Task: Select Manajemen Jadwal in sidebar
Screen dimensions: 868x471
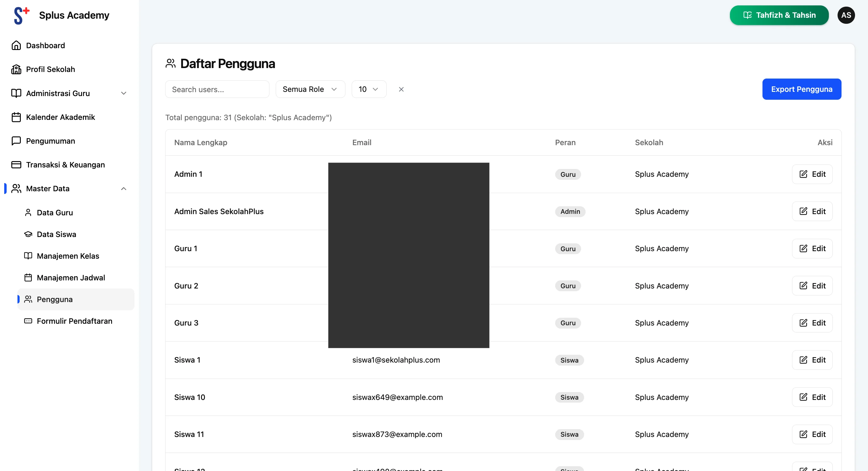Action: (x=71, y=278)
